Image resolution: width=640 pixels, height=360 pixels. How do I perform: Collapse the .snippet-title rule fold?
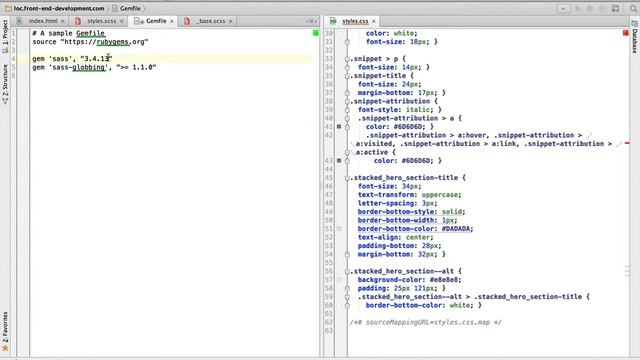pyautogui.click(x=347, y=76)
